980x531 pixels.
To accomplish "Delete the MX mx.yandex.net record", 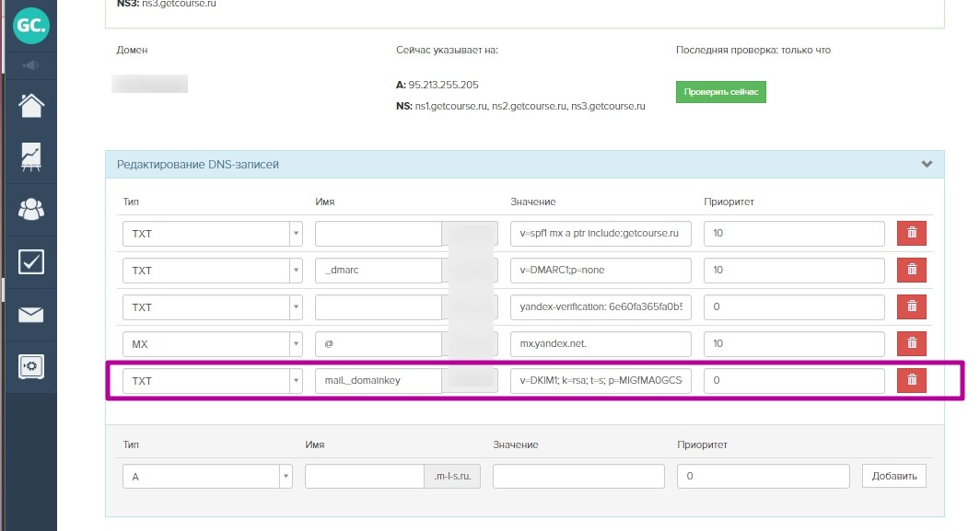I will [911, 343].
